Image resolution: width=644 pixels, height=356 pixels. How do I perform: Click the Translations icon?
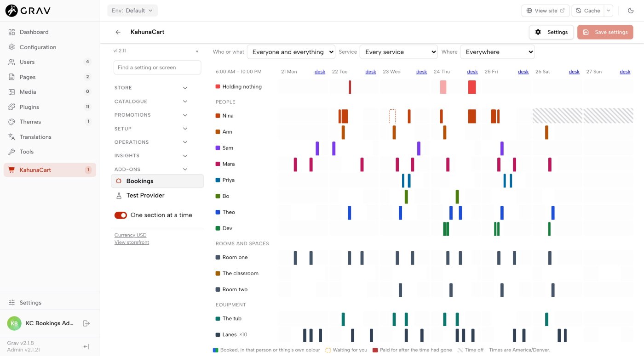[12, 137]
